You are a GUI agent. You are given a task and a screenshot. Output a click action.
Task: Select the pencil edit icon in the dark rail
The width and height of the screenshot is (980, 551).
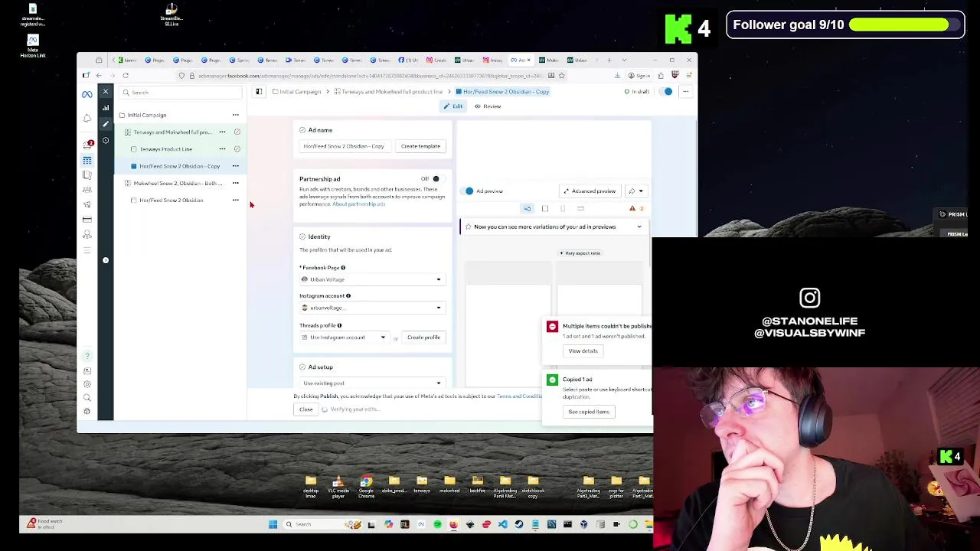(x=106, y=124)
